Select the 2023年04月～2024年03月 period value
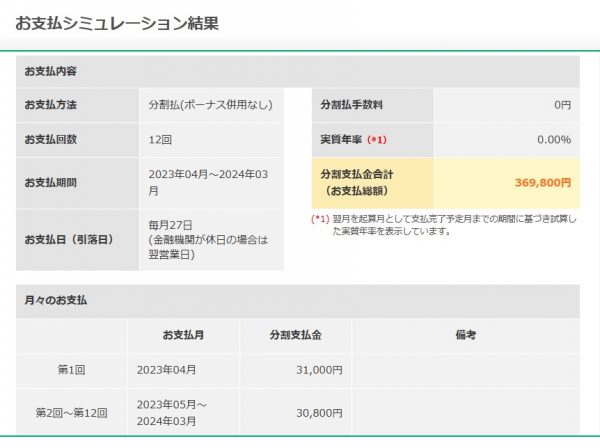Viewport: 600px width, 448px height. coord(208,182)
